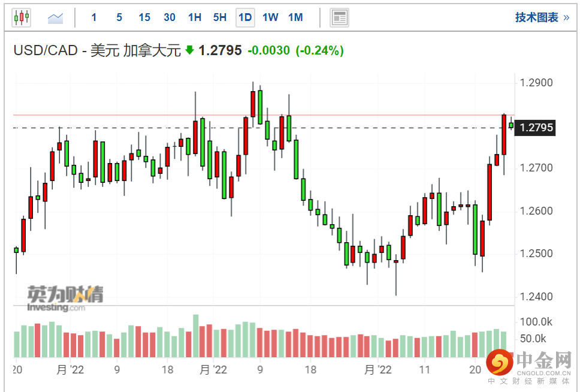Click the 1.2795 current price label
580x392 pixels.
[x=537, y=128]
